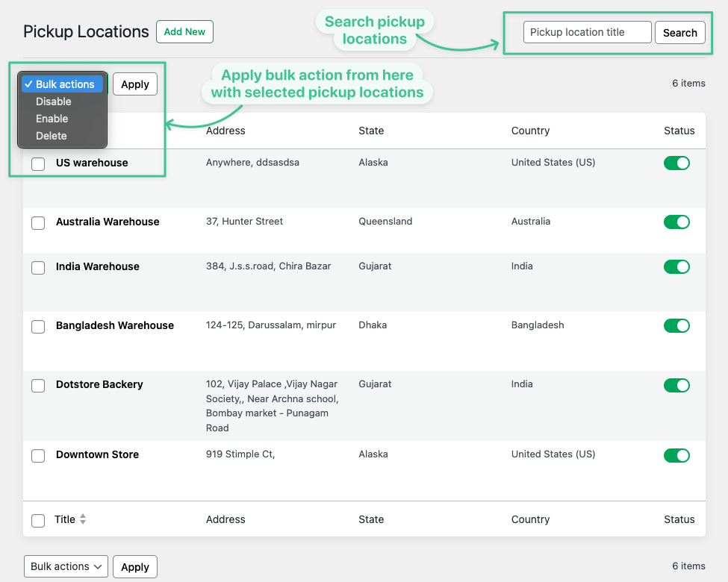Click the bottom Apply button

pos(135,567)
